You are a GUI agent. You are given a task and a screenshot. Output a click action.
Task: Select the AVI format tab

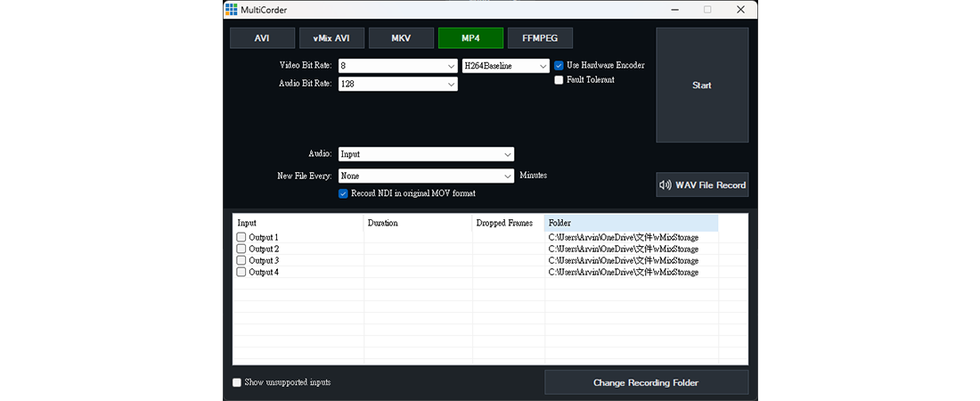pos(262,37)
